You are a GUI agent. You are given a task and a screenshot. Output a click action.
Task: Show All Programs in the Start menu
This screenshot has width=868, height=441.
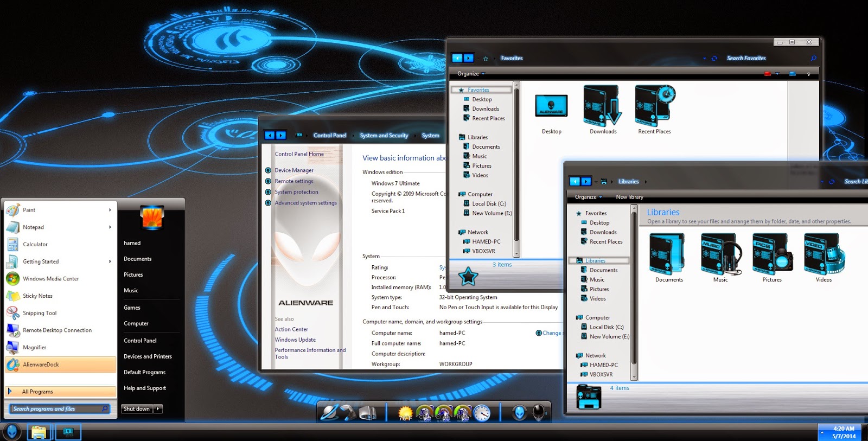pos(60,392)
